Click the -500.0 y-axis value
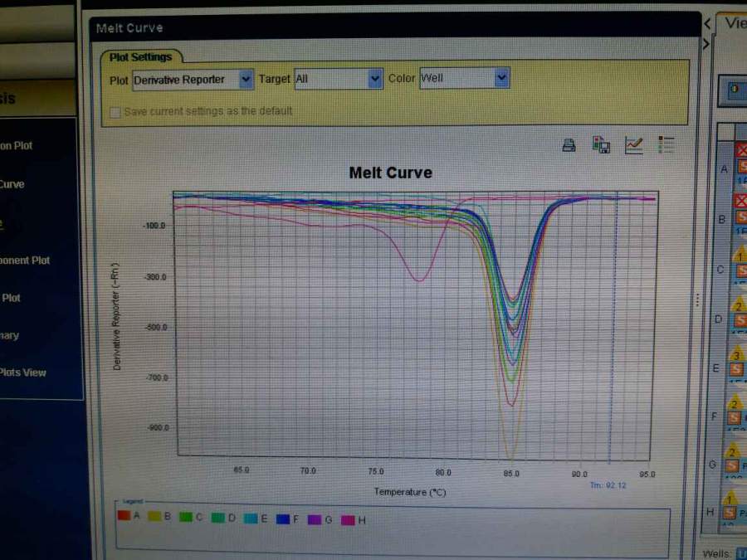 click(157, 327)
